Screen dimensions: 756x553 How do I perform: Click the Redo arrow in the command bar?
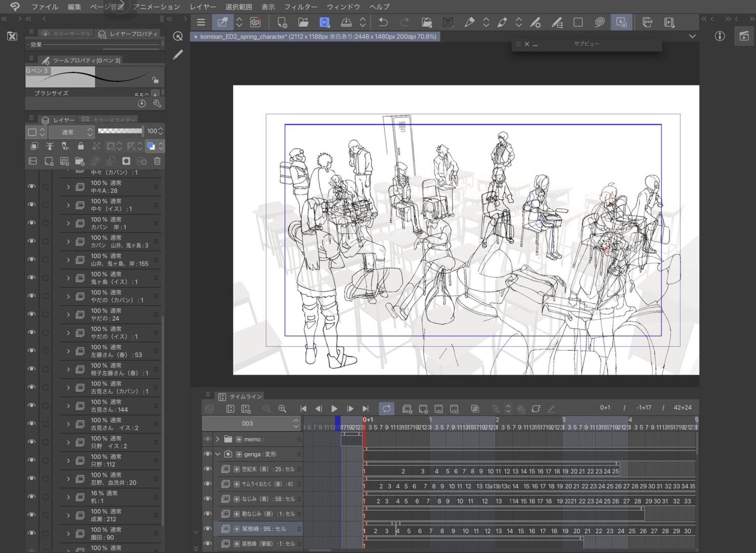coord(405,22)
